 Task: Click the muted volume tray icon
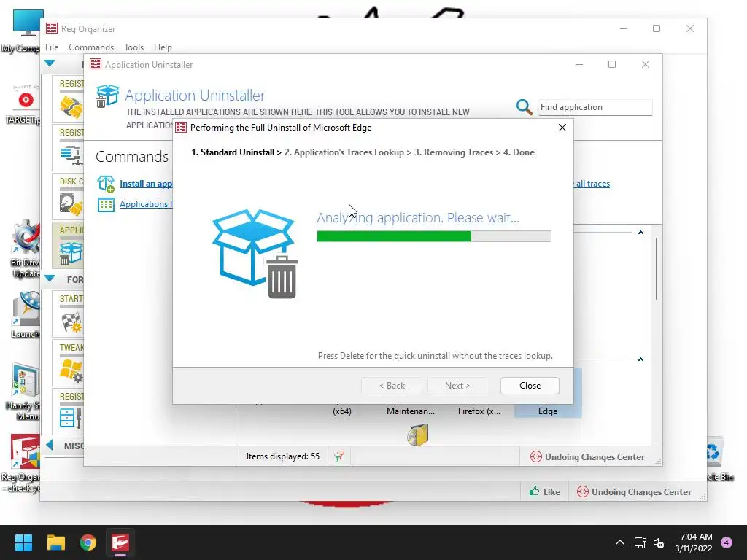[x=659, y=542]
